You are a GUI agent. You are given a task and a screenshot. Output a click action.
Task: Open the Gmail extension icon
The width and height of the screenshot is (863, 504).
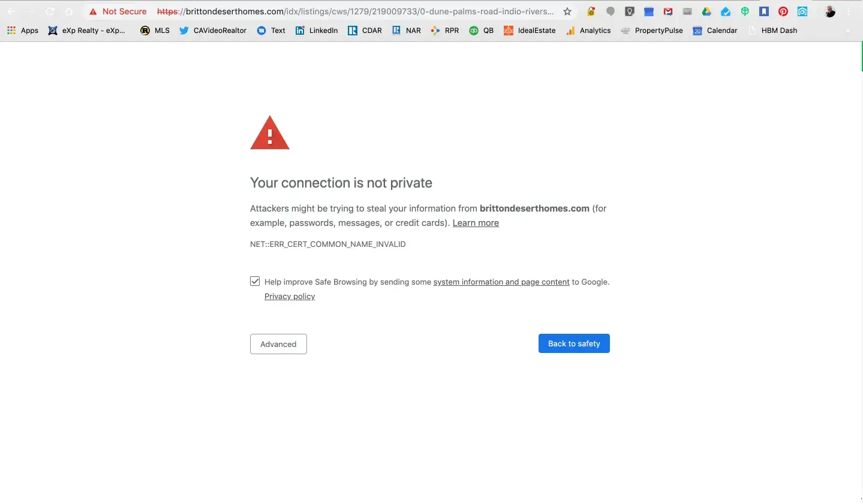pyautogui.click(x=668, y=11)
